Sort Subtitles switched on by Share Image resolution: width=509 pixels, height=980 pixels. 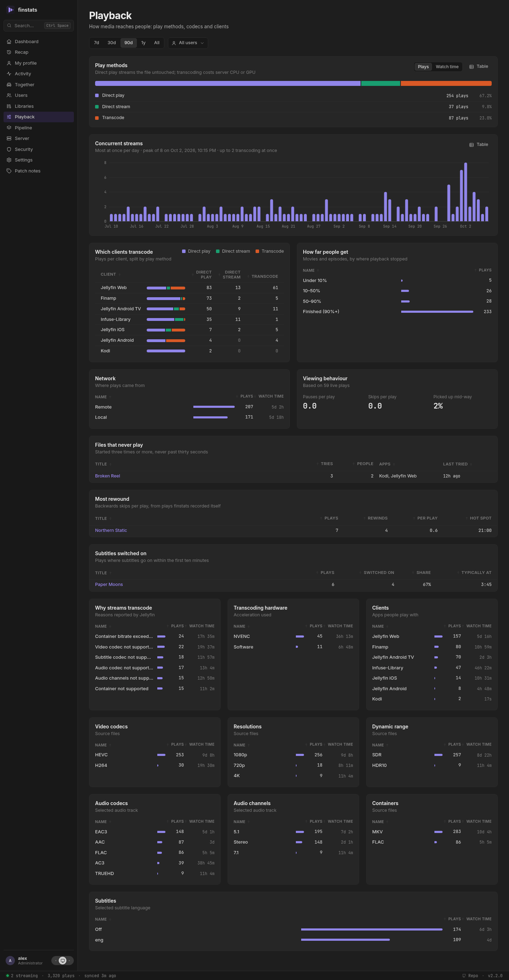[421, 573]
